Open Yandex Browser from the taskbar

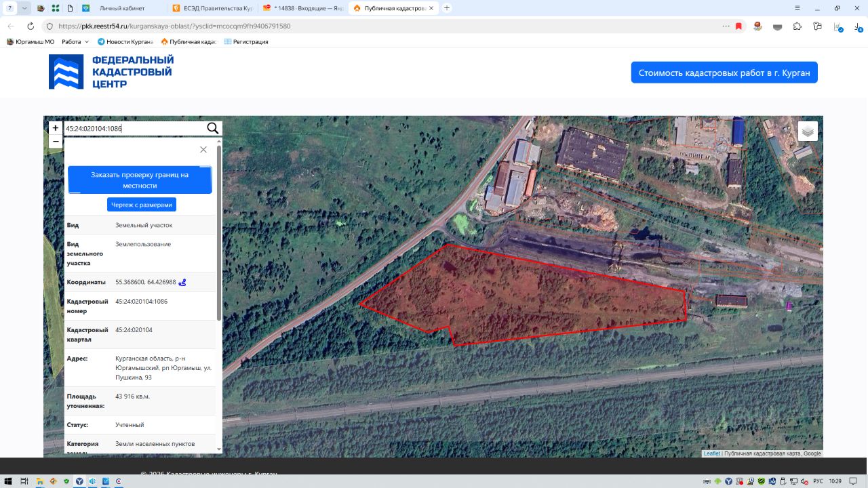(79, 481)
